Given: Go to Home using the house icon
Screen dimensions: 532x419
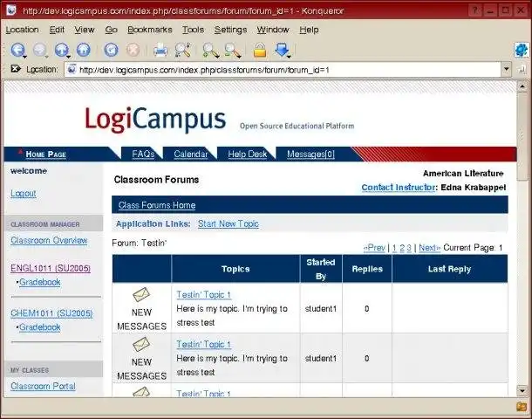Looking at the screenshot, I should click(84, 50).
